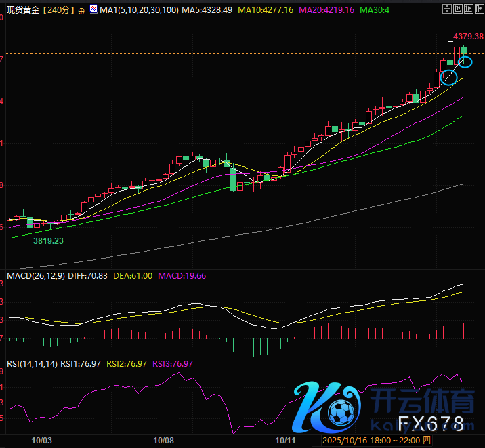Click the 4379.38 high price label

tap(468, 36)
